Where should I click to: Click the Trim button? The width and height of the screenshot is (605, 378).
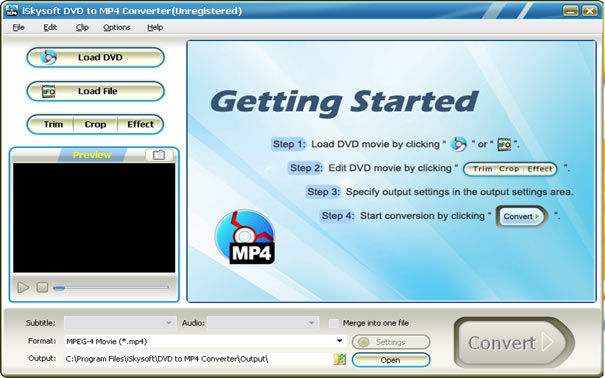[x=53, y=124]
